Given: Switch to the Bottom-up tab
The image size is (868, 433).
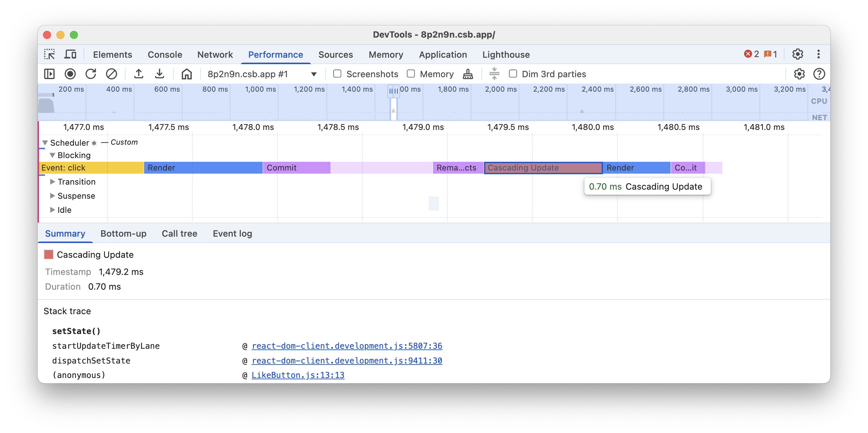Looking at the screenshot, I should pos(123,233).
